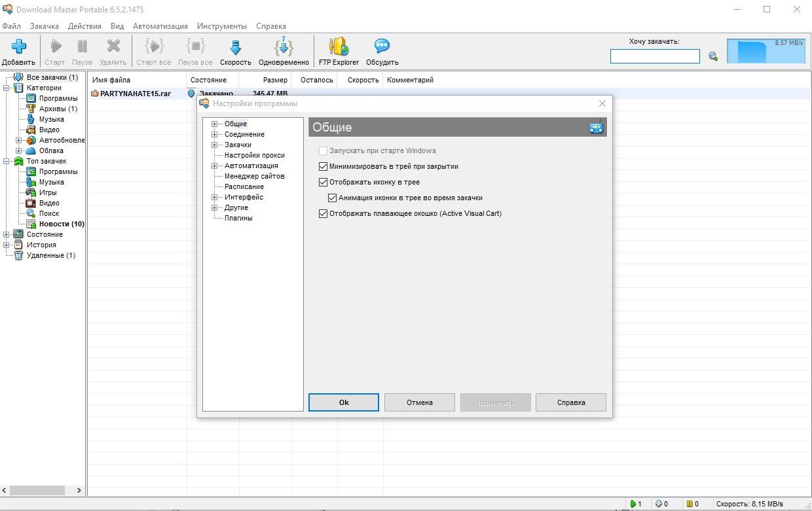The width and height of the screenshot is (812, 511).
Task: Click the active downloads green icon in status bar
Action: (x=633, y=504)
